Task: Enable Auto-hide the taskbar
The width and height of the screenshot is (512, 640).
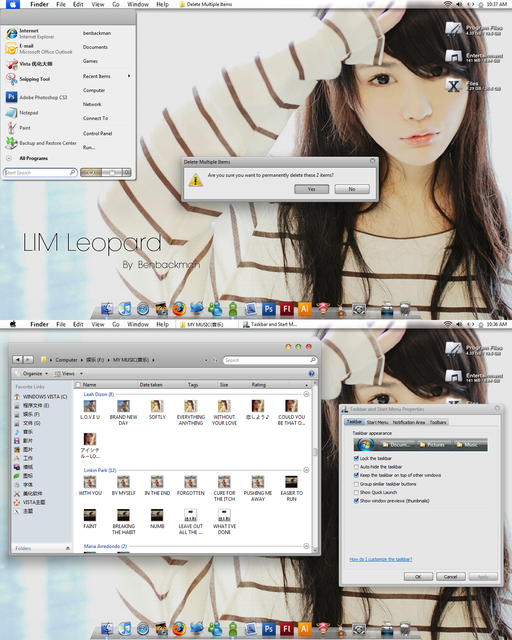Action: point(356,467)
